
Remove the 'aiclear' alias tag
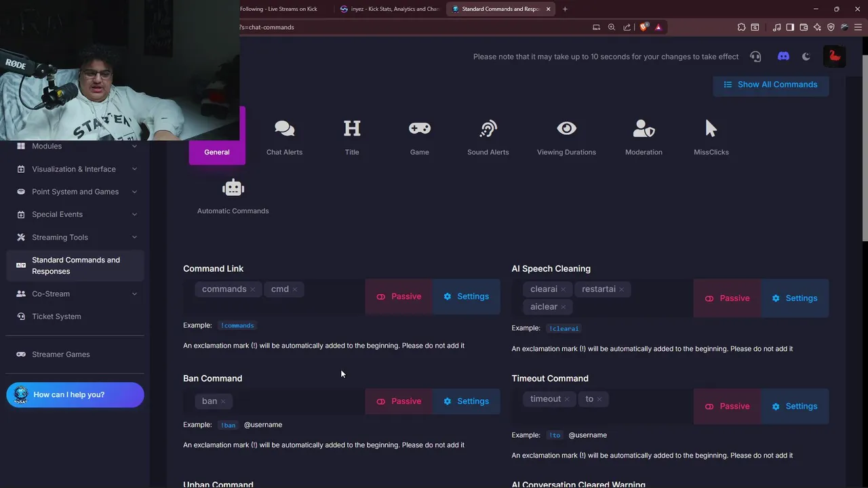(564, 307)
